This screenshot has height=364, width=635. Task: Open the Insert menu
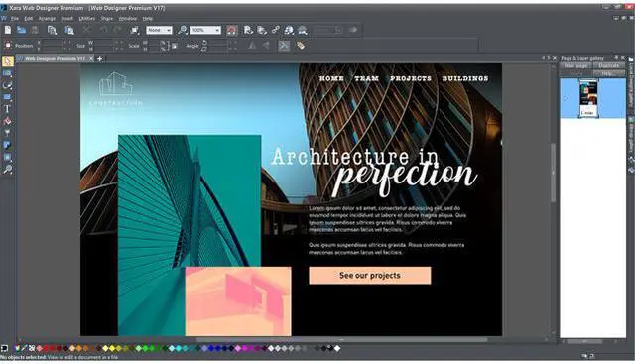tap(67, 19)
